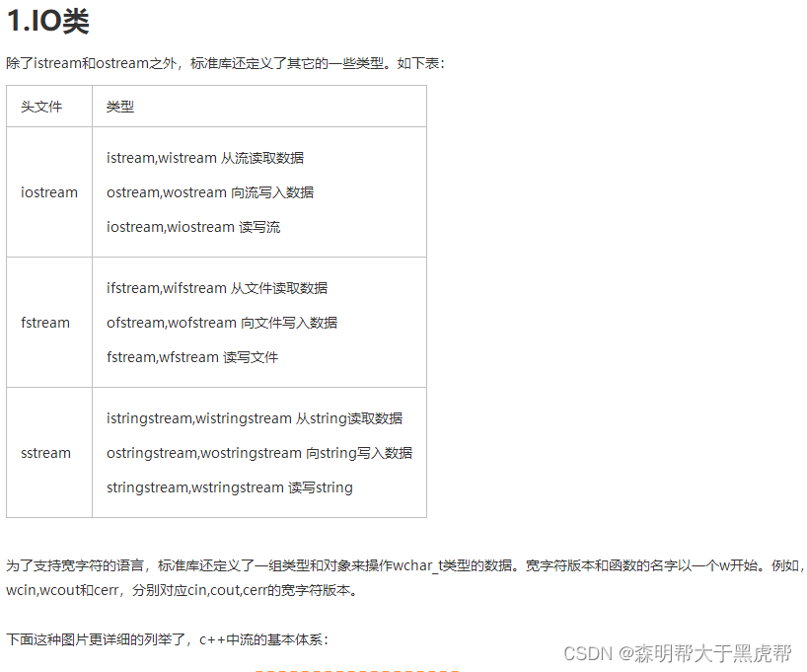Click the "类型" table header cell
The width and height of the screenshot is (807, 672).
pos(119,106)
